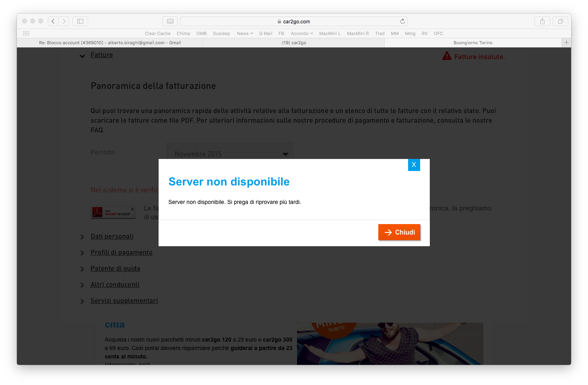The image size is (588, 385).
Task: Switch to the (19) car2go tab
Action: 294,43
